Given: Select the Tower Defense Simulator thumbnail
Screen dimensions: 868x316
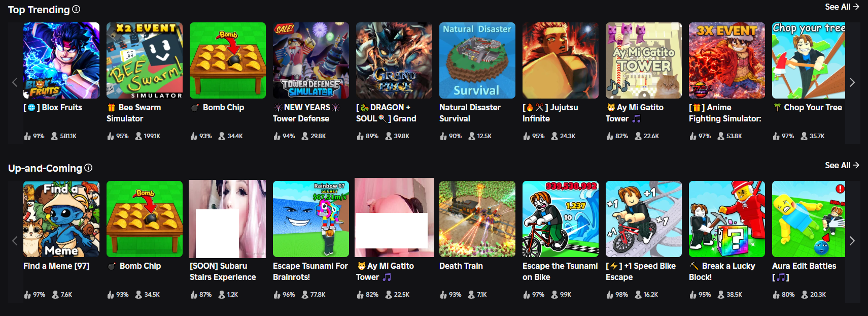Looking at the screenshot, I should coord(311,60).
